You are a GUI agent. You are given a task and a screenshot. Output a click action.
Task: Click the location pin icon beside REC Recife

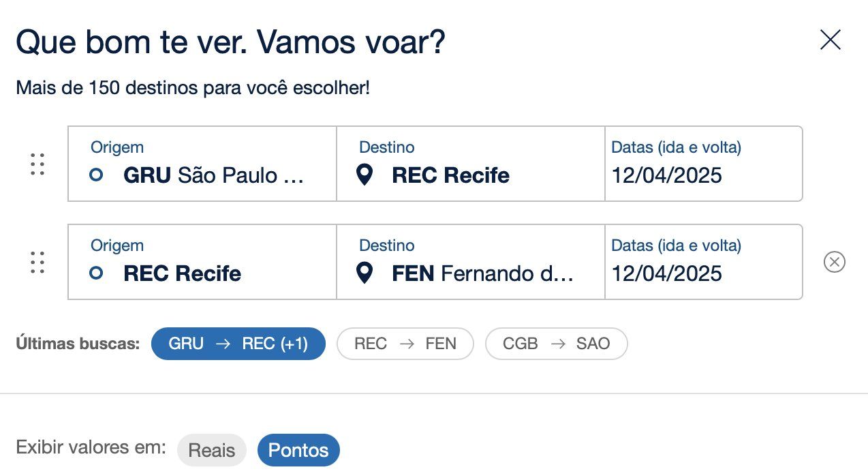(x=365, y=175)
